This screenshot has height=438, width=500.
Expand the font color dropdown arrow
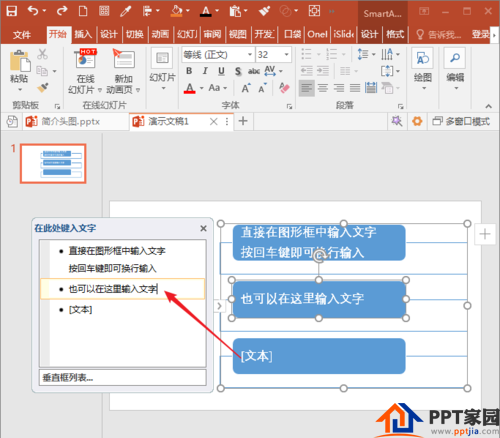201,88
